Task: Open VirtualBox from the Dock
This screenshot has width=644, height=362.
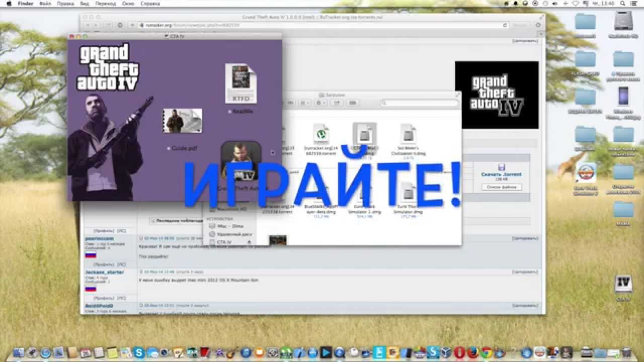Action: (447, 353)
